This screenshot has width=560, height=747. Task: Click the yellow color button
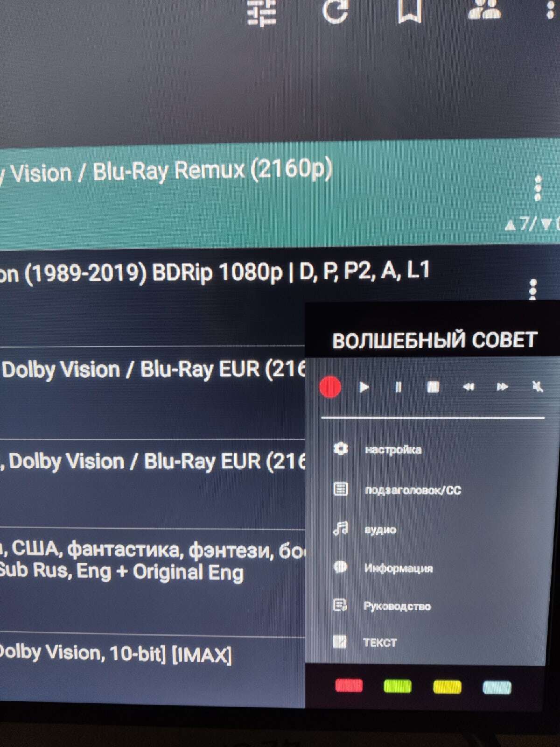447,687
